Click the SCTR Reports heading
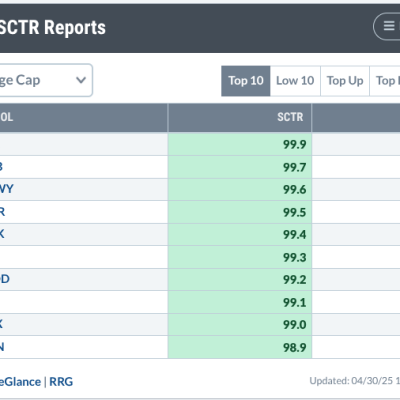This screenshot has height=400, width=400. 52,27
